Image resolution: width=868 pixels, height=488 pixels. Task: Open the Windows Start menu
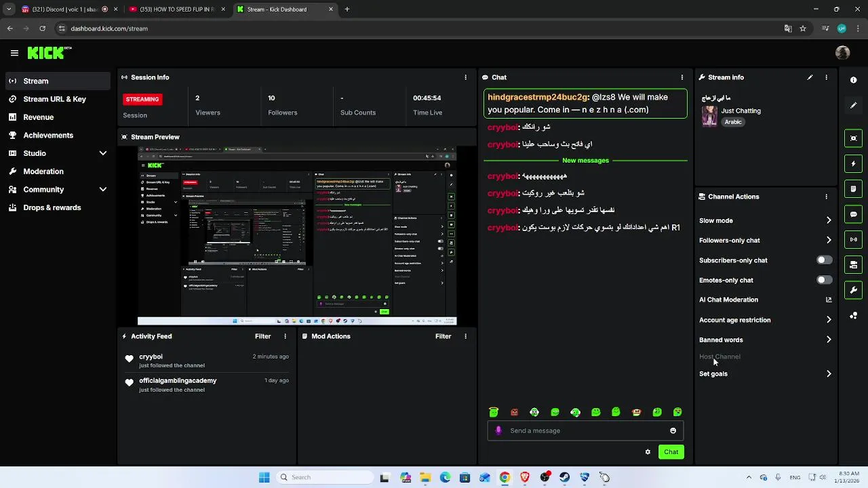264,477
